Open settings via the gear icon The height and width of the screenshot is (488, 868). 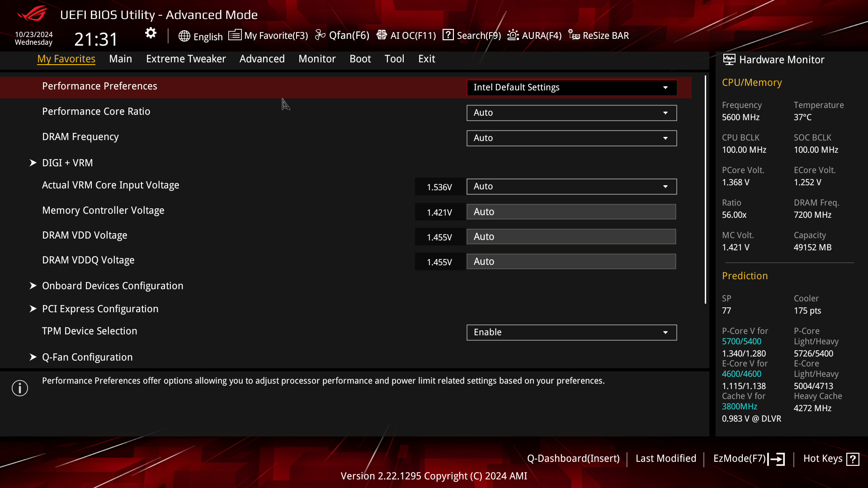click(x=151, y=33)
